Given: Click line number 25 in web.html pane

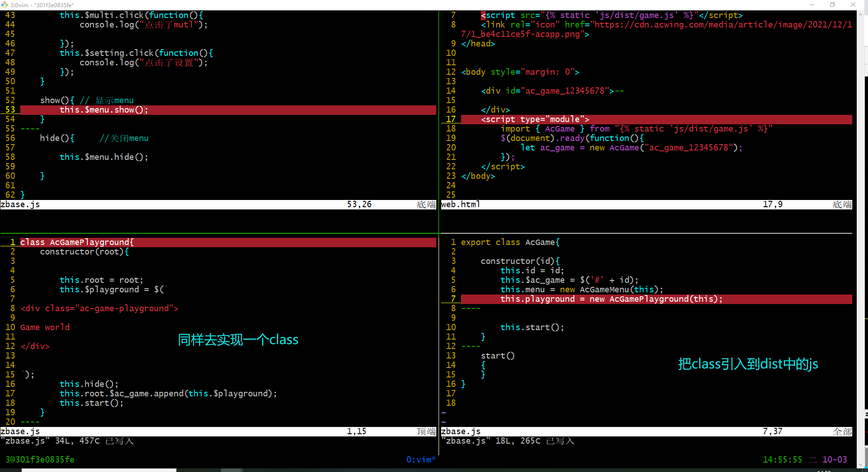Looking at the screenshot, I should tap(451, 195).
